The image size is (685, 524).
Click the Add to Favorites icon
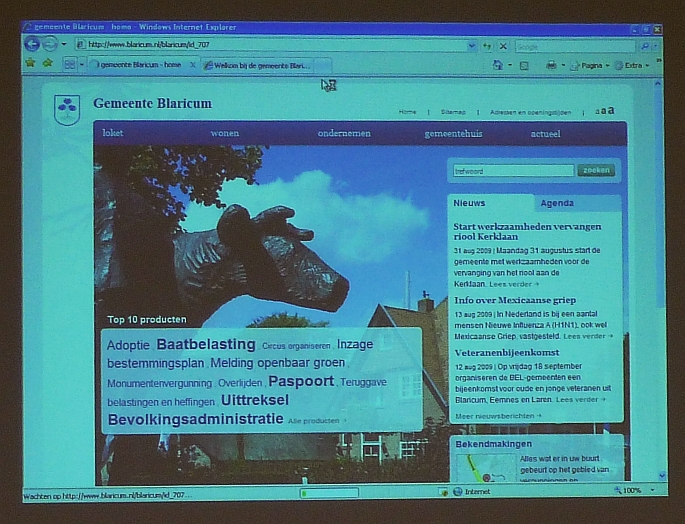(47, 63)
